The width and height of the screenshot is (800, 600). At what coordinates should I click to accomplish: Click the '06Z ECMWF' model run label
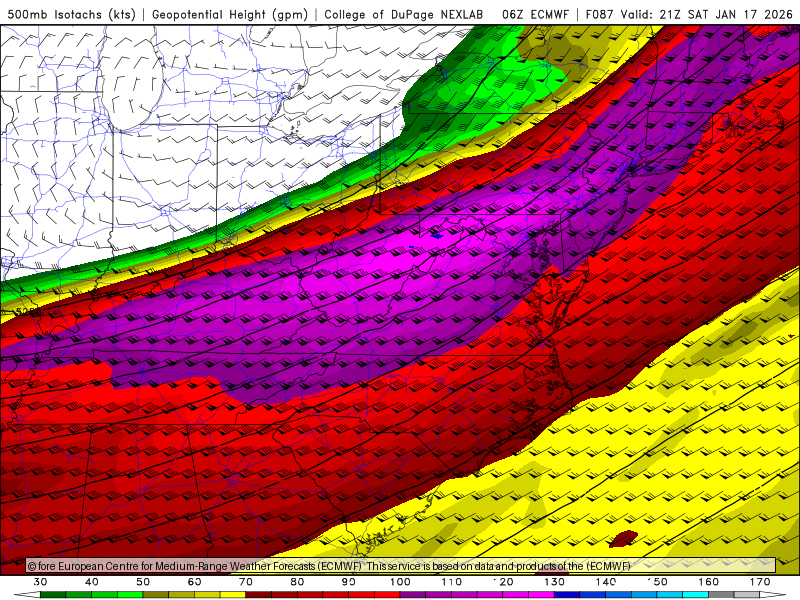535,14
